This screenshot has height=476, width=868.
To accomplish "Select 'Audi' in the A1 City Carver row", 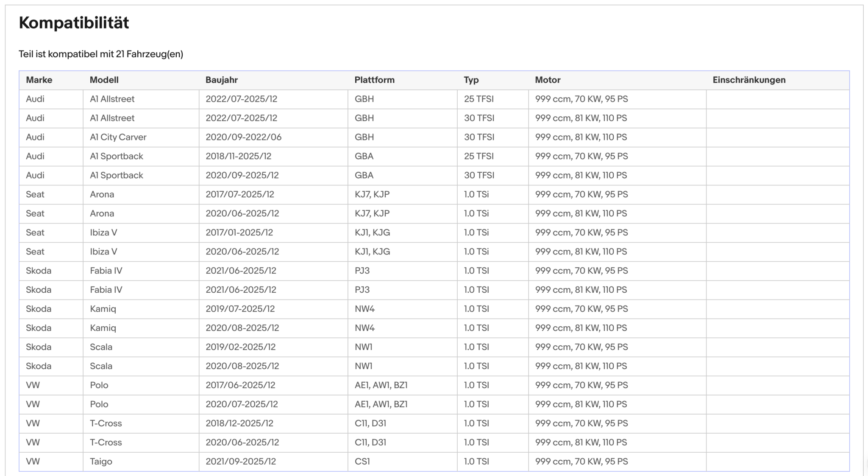I will (x=35, y=137).
